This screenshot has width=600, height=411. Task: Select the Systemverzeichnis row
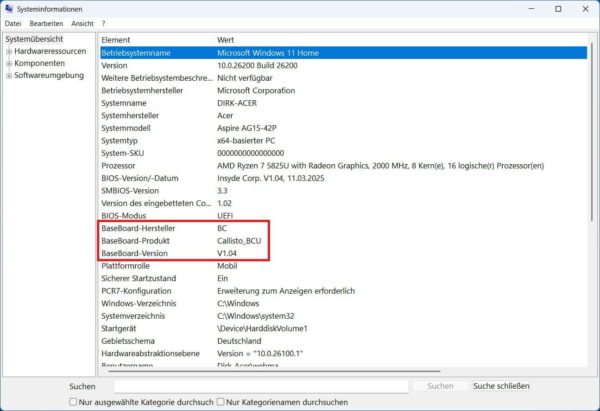[343, 316]
